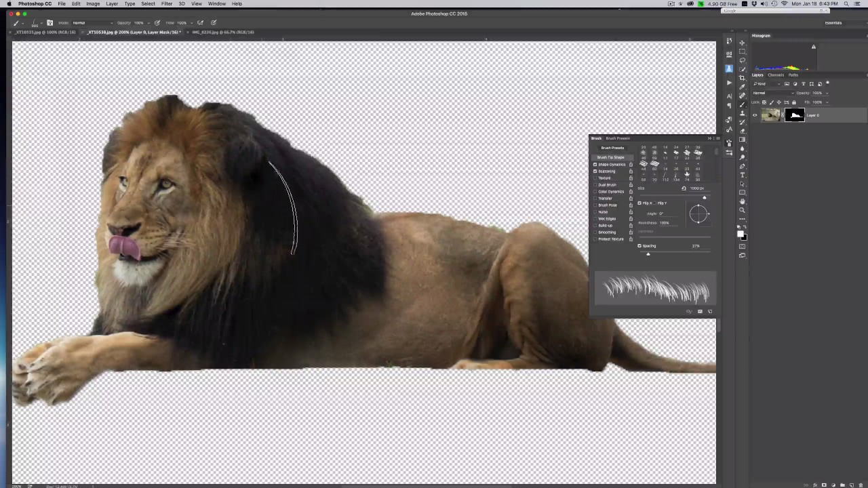Hide Layer 0 with eye icon
Screen dimensions: 868x488
755,115
